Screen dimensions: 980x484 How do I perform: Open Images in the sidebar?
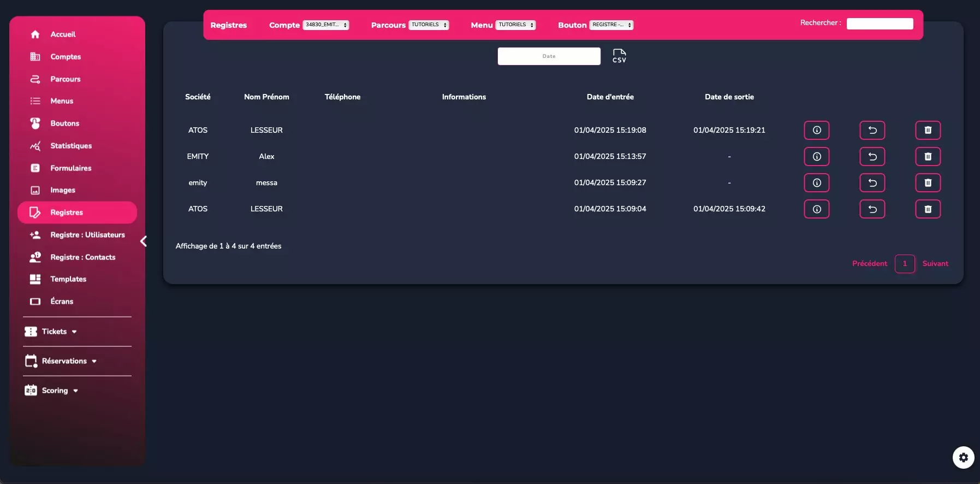point(63,190)
